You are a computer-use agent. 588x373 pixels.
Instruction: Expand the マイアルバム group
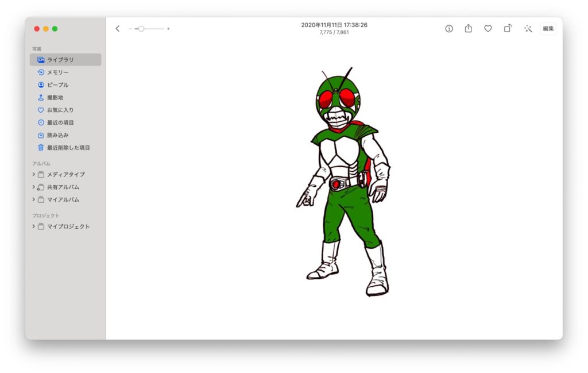coord(33,199)
